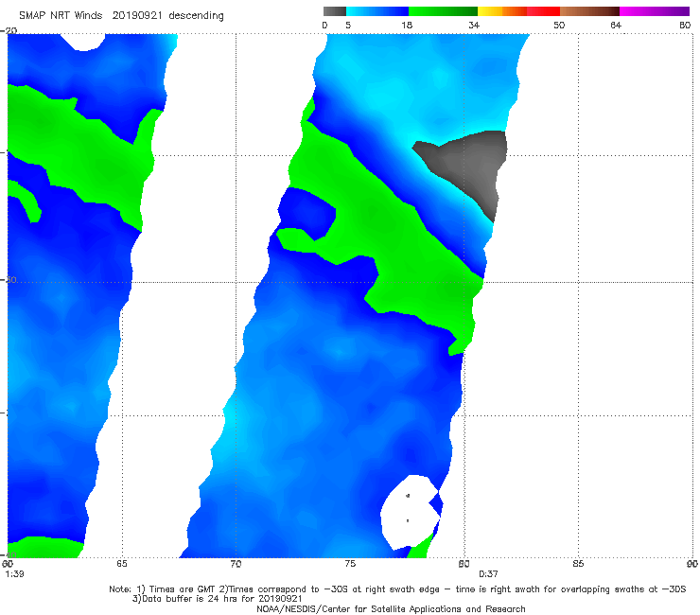
Task: Click the swath time "0:37"
Action: [x=488, y=574]
